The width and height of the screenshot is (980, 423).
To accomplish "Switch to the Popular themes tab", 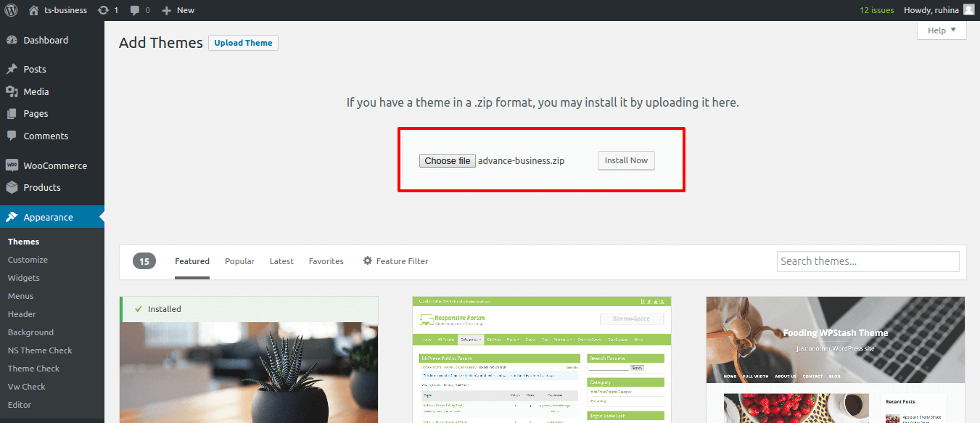I will pos(239,261).
